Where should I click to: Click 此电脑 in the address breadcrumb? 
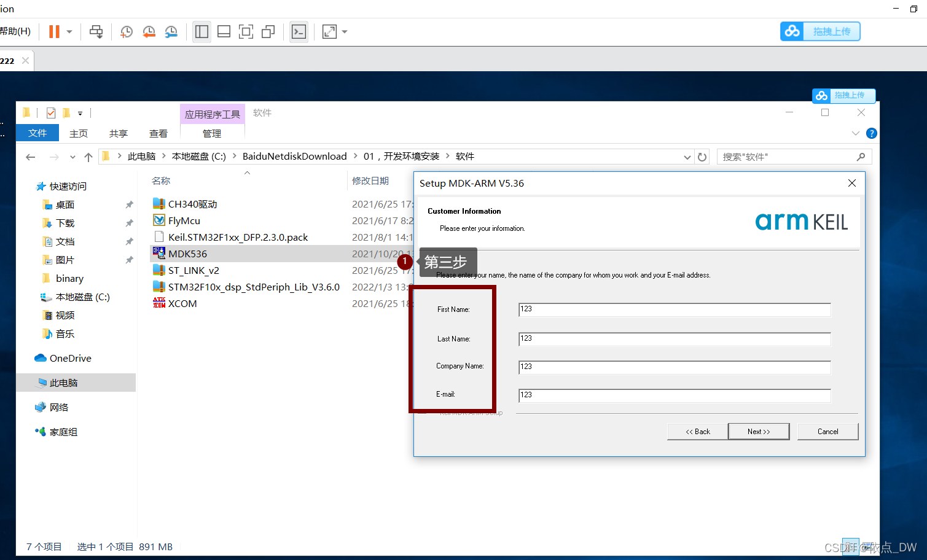tap(141, 157)
